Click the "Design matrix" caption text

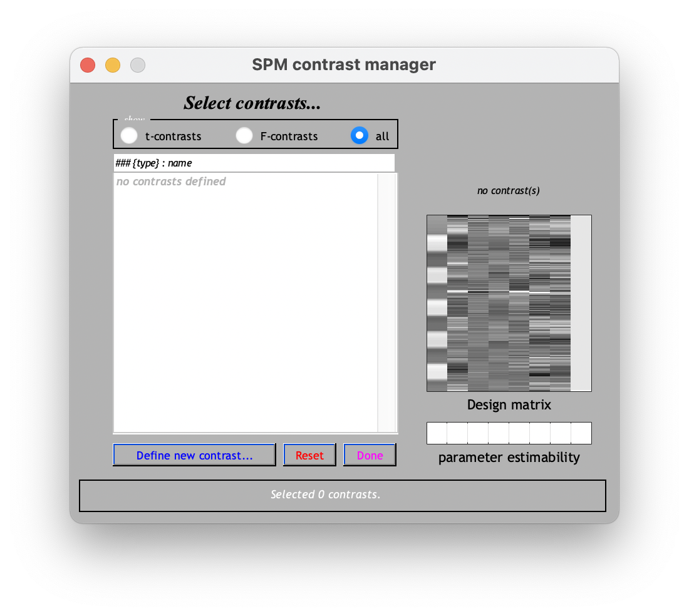tap(509, 405)
